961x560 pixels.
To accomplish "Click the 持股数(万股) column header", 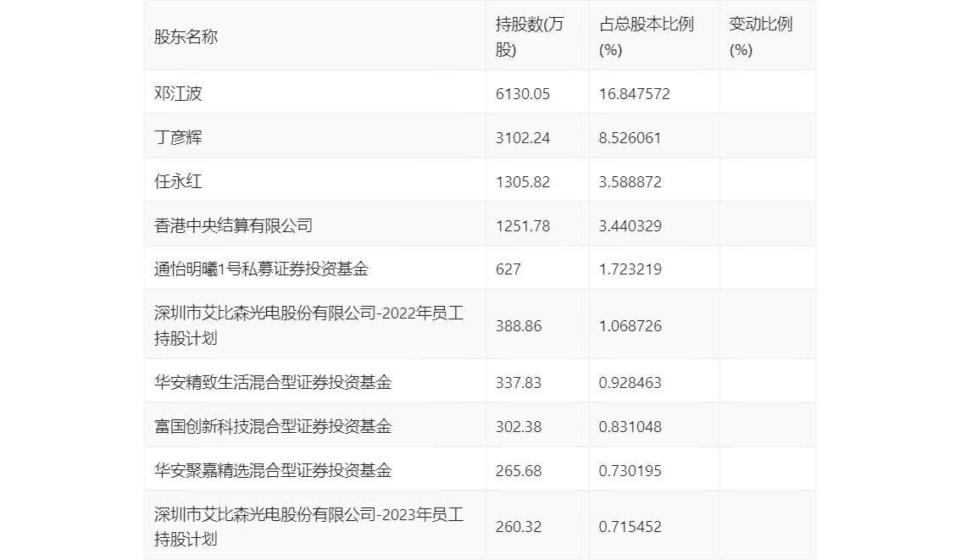I will pyautogui.click(x=530, y=36).
